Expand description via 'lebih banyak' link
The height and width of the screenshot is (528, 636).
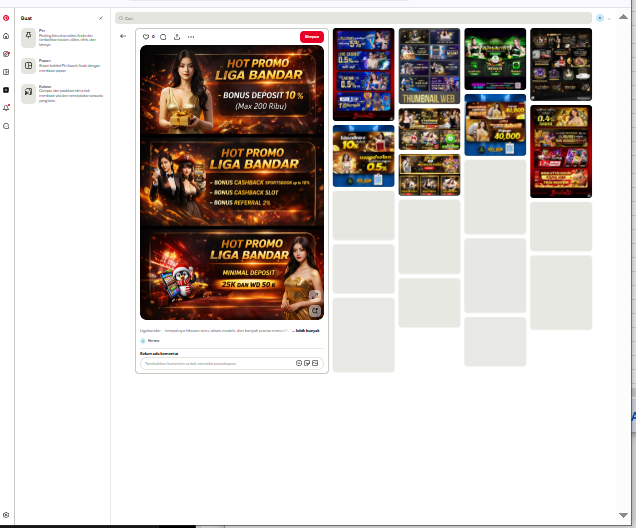(x=307, y=331)
